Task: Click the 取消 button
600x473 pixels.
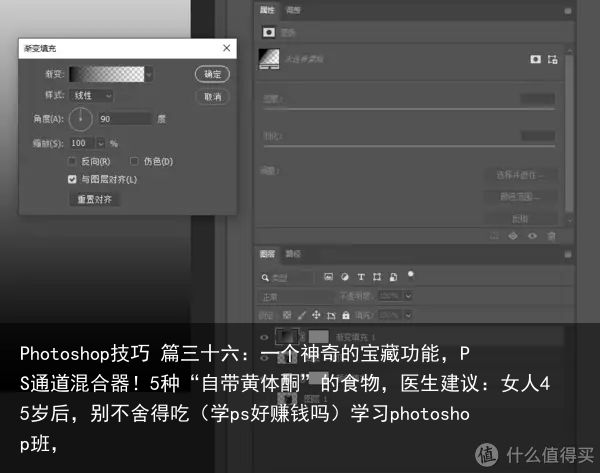Action: (x=212, y=97)
